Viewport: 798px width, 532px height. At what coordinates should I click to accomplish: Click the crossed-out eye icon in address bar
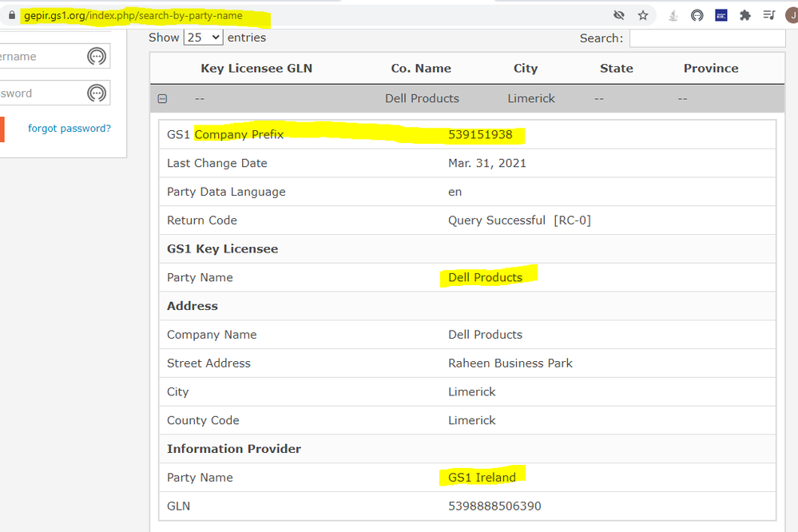coord(619,15)
